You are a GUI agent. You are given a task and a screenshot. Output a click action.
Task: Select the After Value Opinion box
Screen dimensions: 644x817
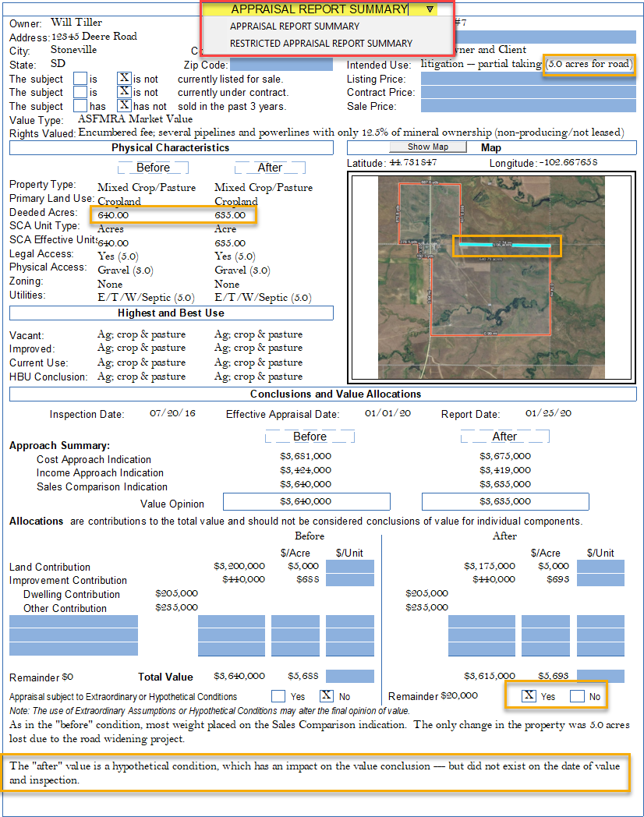[504, 502]
